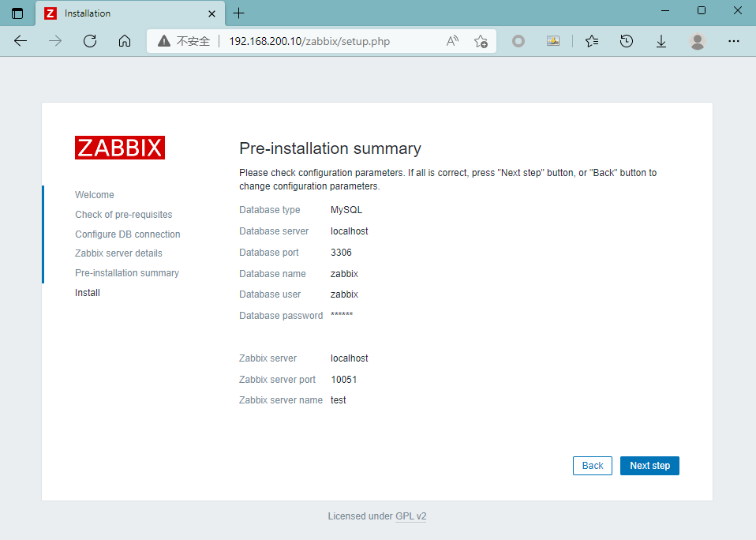Image resolution: width=756 pixels, height=540 pixels.
Task: Select the Install step
Action: [88, 293]
